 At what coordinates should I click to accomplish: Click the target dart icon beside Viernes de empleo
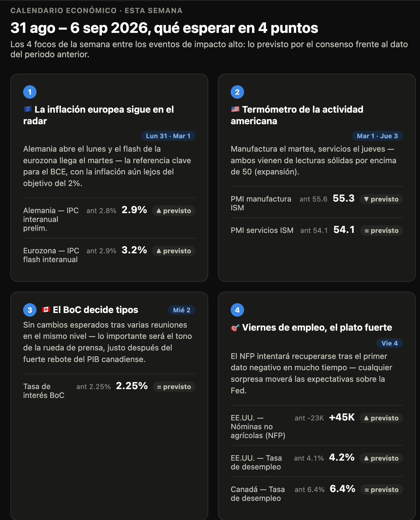pyautogui.click(x=235, y=328)
